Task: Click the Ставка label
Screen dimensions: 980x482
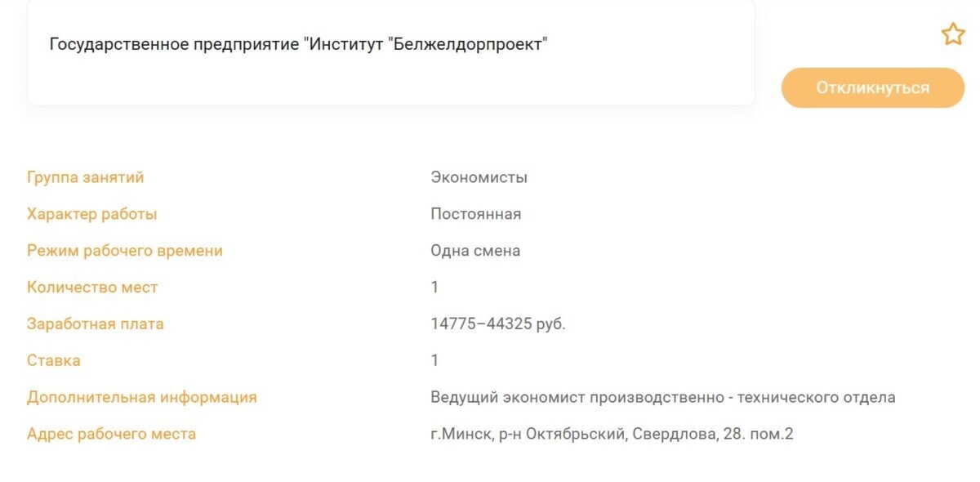Action: [x=54, y=360]
